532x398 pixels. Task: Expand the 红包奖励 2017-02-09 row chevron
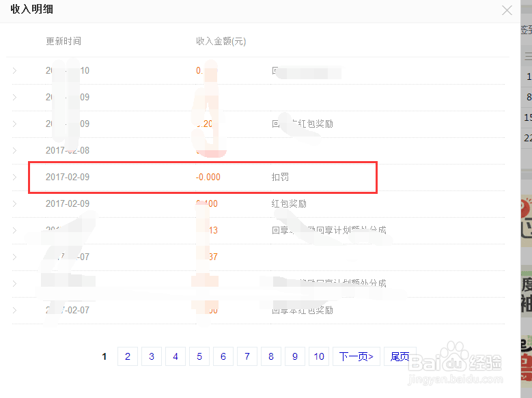coord(14,203)
